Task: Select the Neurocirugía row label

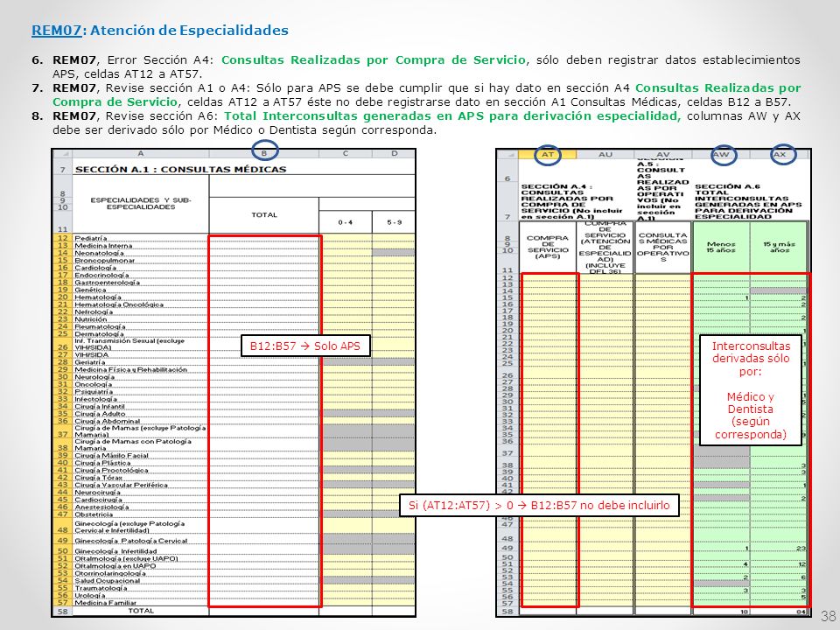Action: (97, 493)
